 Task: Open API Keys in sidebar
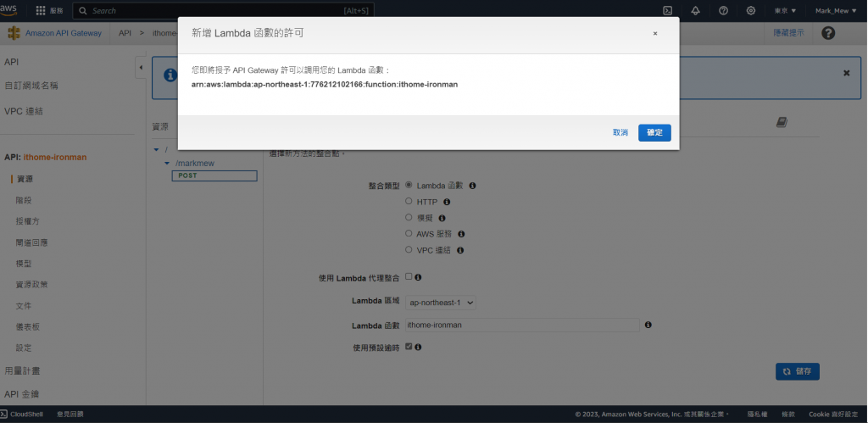[21, 394]
